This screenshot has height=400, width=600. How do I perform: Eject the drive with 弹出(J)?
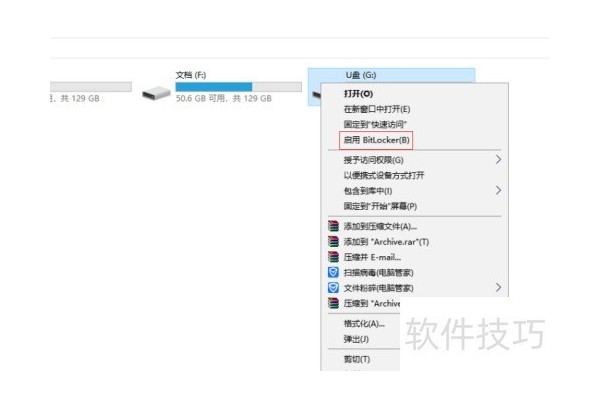(356, 339)
